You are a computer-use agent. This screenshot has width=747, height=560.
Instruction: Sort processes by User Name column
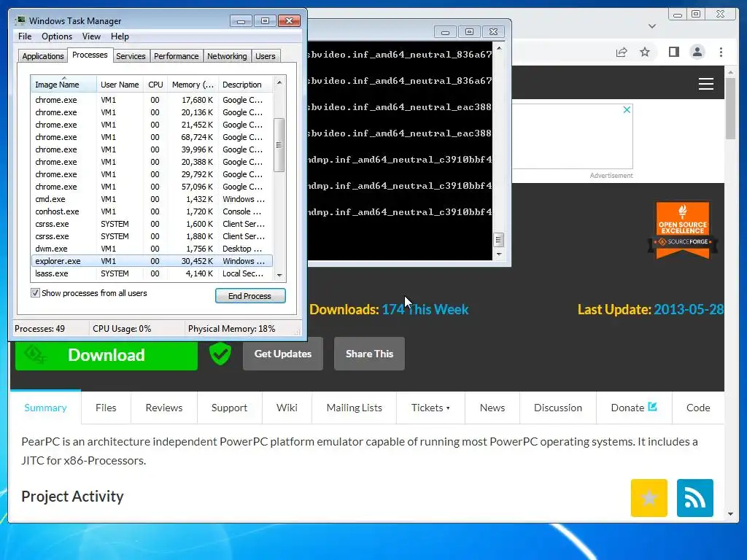tap(120, 85)
